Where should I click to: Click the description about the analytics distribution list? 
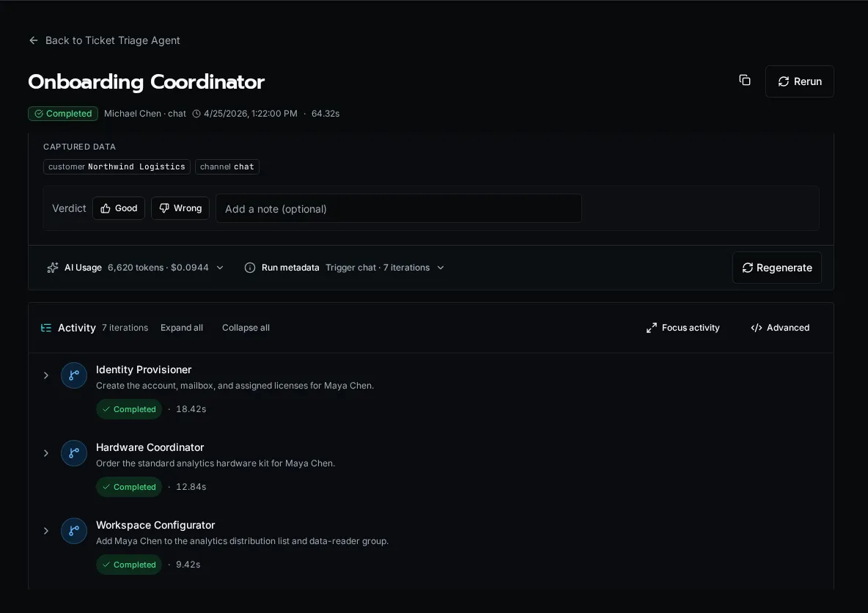pos(243,541)
